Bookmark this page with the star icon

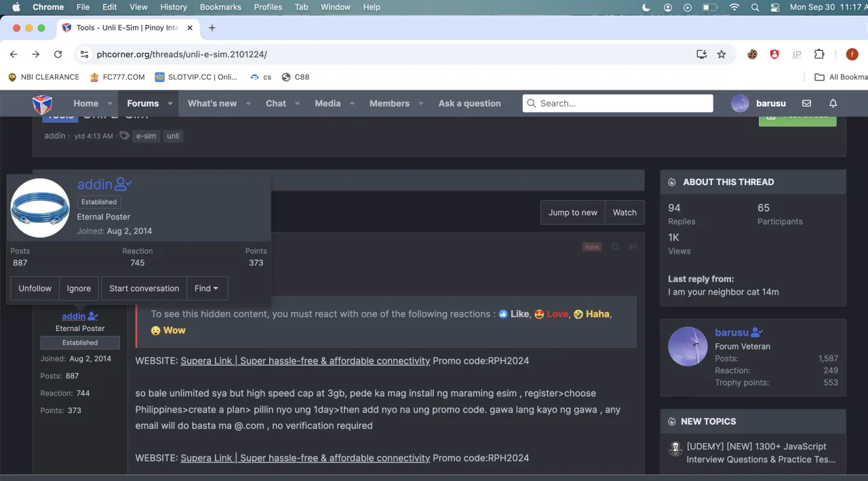(x=722, y=54)
